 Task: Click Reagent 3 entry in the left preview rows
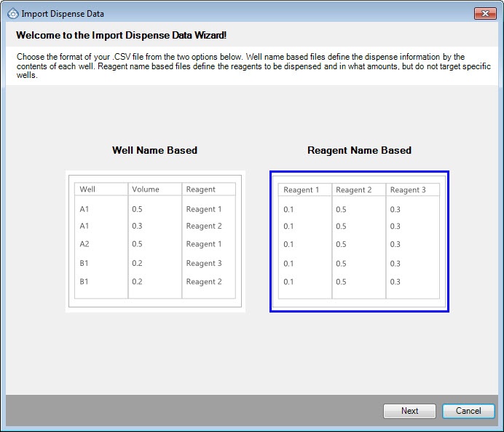[204, 263]
